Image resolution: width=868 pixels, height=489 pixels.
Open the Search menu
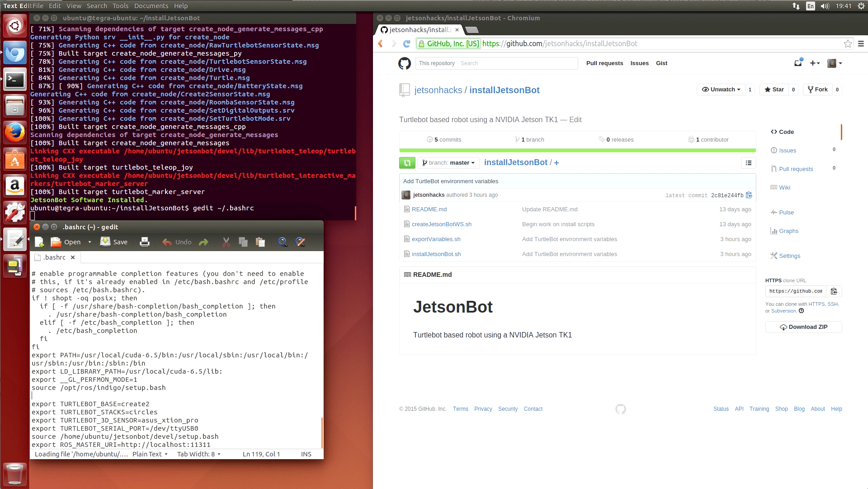(97, 6)
